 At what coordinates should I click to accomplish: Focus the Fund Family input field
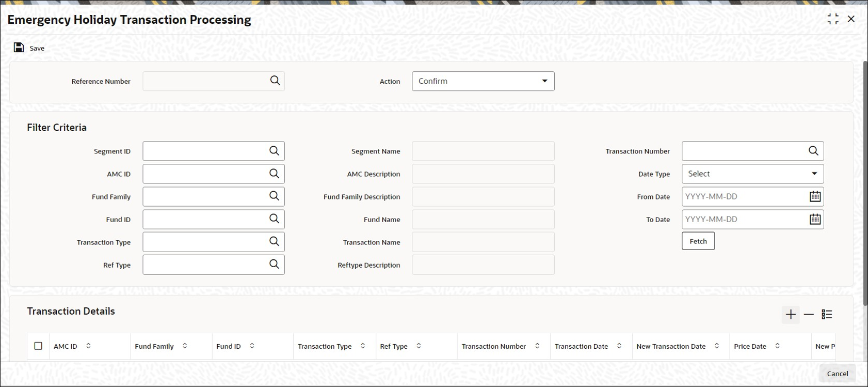tap(214, 196)
